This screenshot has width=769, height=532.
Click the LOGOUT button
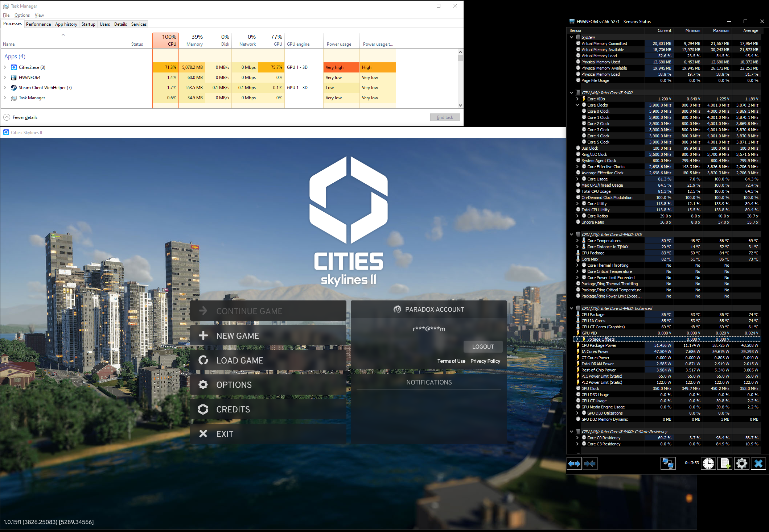483,346
